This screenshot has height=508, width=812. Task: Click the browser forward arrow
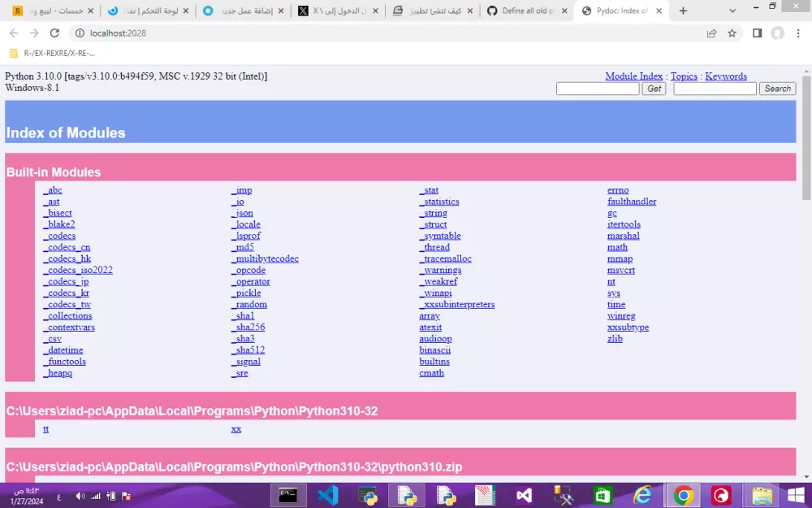(x=34, y=33)
